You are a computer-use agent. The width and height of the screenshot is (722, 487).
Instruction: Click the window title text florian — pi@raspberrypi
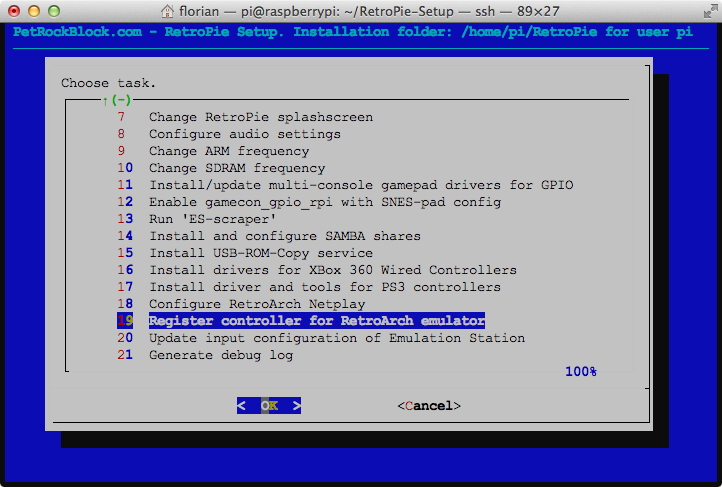(x=369, y=11)
